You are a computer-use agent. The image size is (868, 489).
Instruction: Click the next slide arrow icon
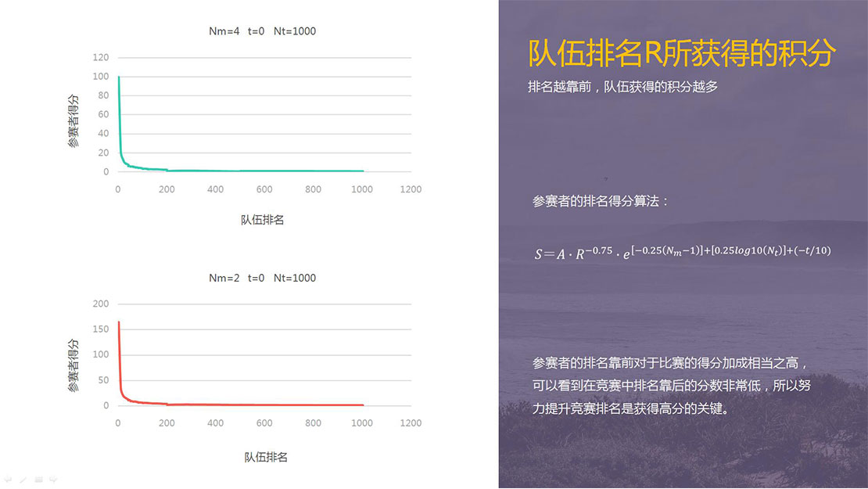coord(53,478)
